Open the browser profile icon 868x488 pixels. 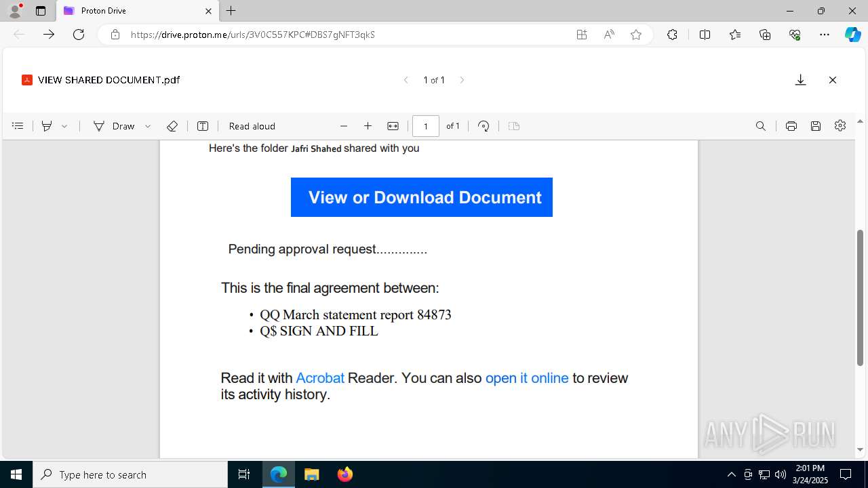click(x=15, y=11)
